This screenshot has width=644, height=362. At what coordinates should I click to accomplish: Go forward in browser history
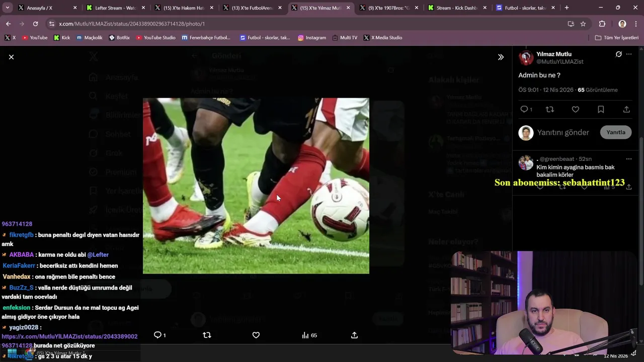(x=22, y=24)
